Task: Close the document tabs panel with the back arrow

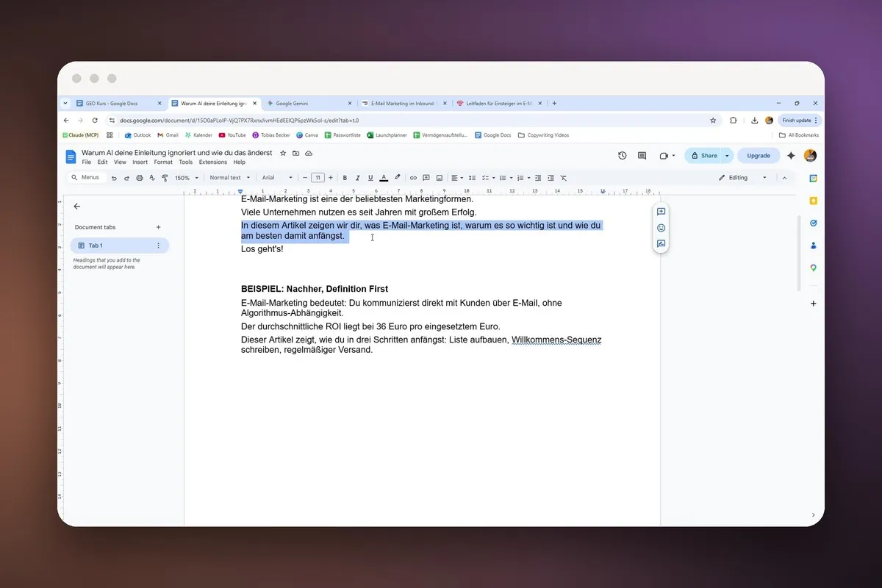Action: (77, 207)
